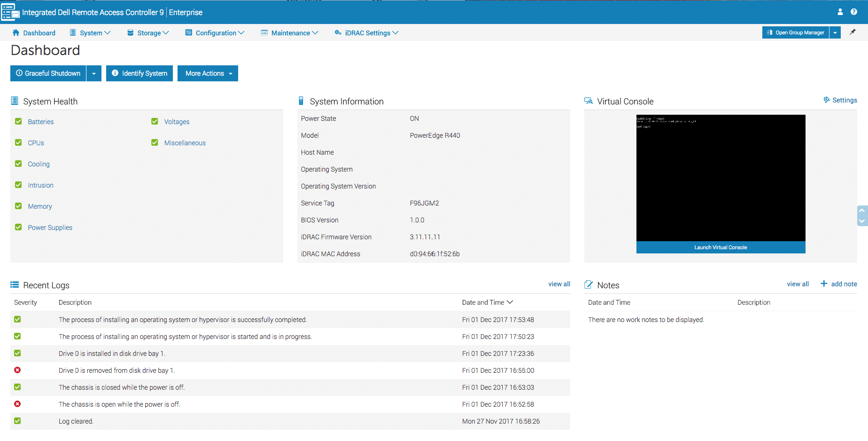Click the System Information server icon
The height and width of the screenshot is (441, 868).
[301, 100]
